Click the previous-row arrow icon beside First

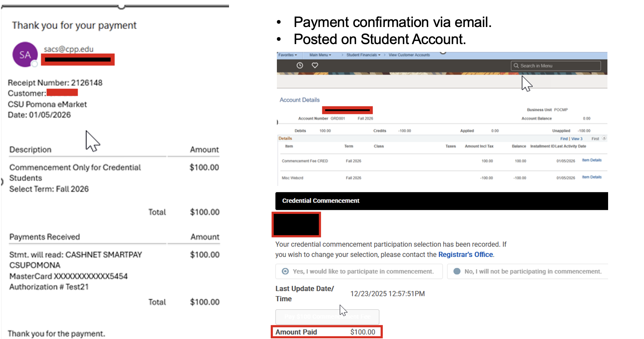(604, 138)
